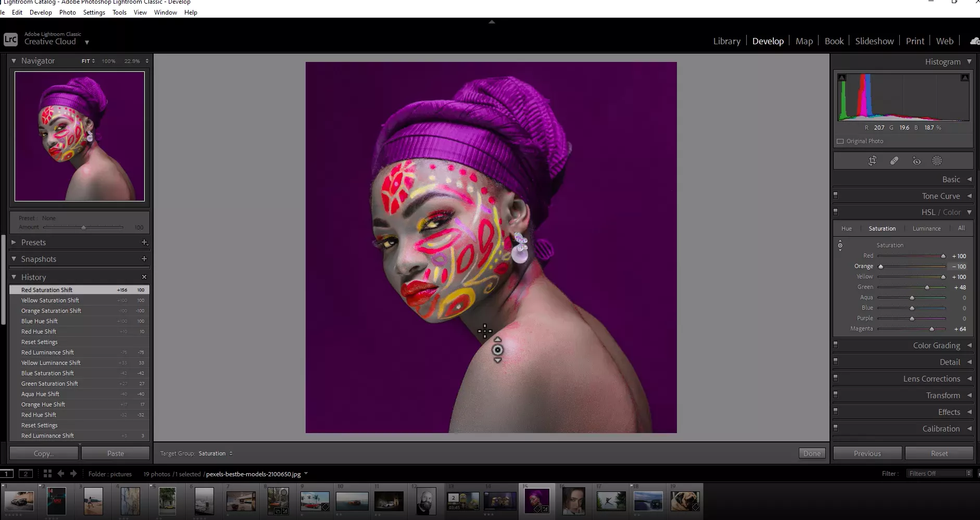Toggle HSL / Color panel switch
Image resolution: width=980 pixels, height=520 pixels.
[x=836, y=212]
